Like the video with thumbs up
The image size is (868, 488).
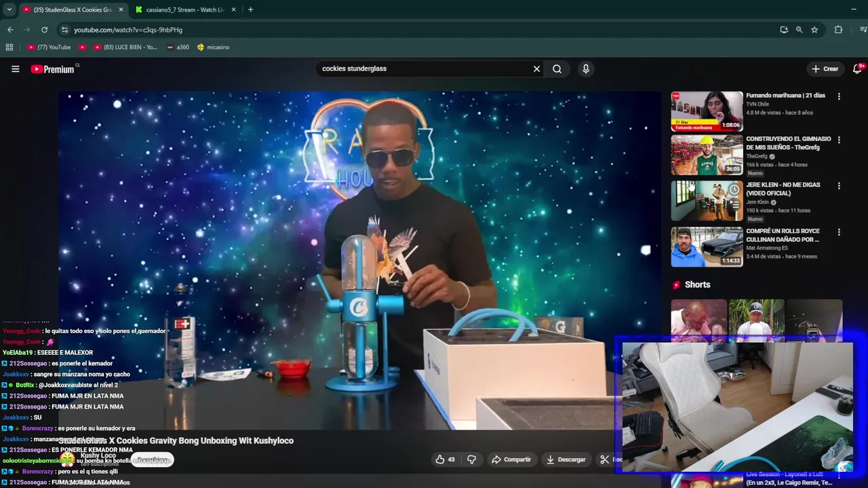445,460
